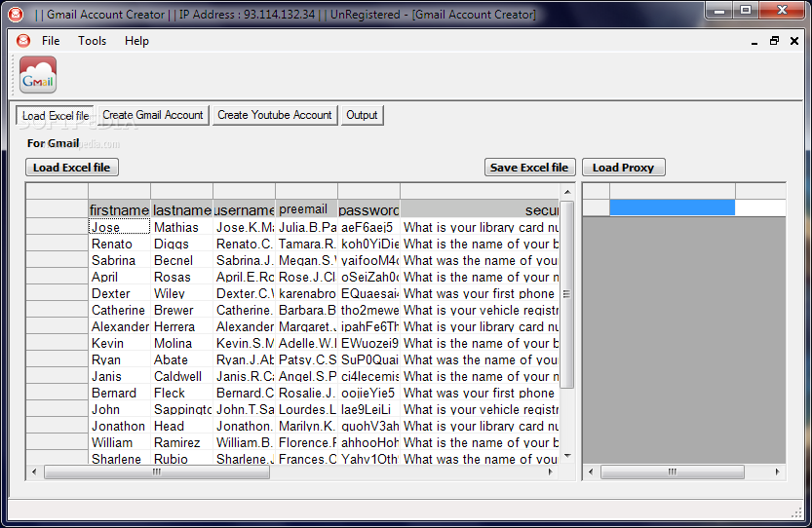Switch to the Output tab
Screen dimensions: 812x528
pos(362,115)
